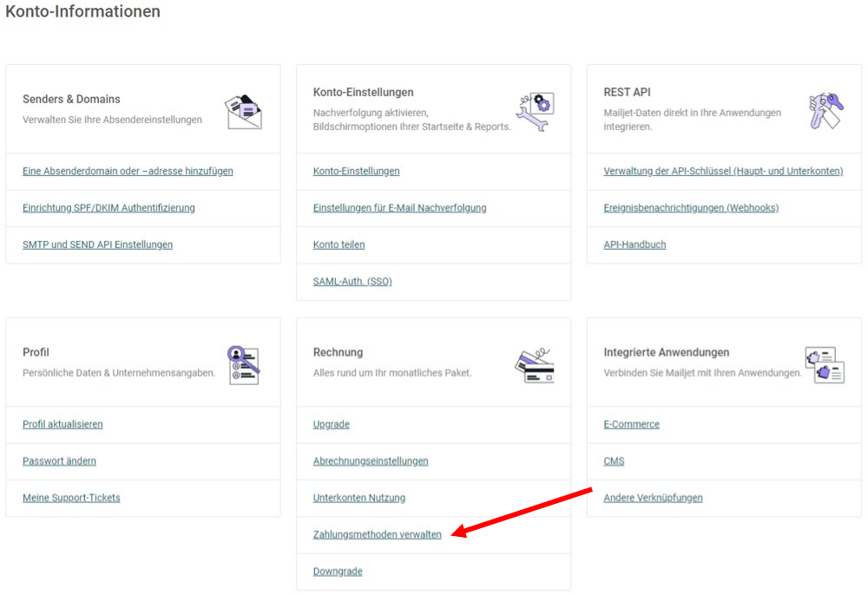Open Zahlungsmethoden verwalten link
Screen dimensions: 868x595
(x=377, y=535)
